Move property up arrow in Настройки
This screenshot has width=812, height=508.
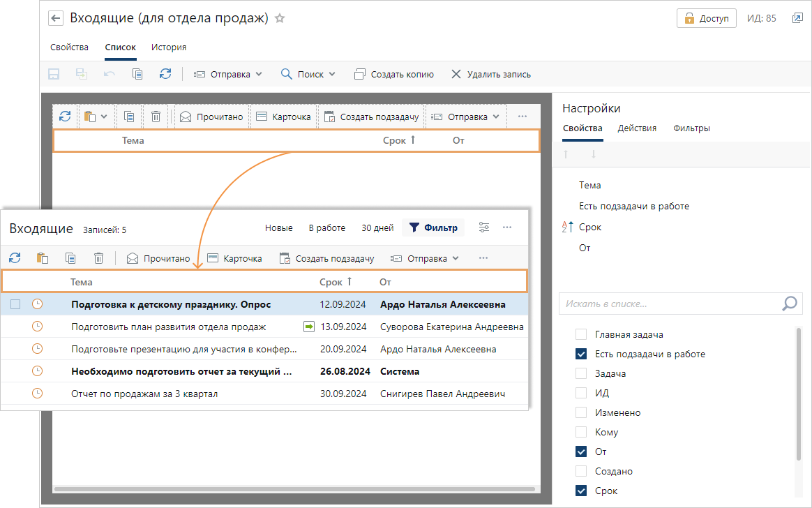click(x=566, y=154)
